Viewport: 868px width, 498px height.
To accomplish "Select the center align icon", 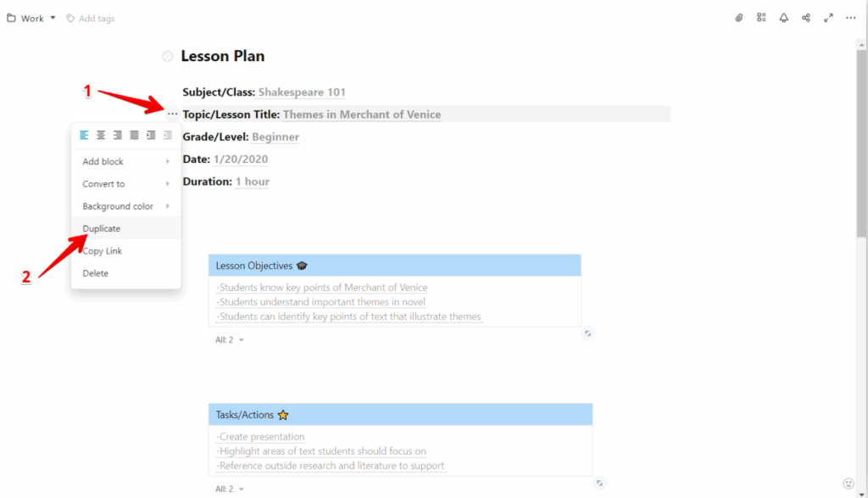I will point(100,134).
